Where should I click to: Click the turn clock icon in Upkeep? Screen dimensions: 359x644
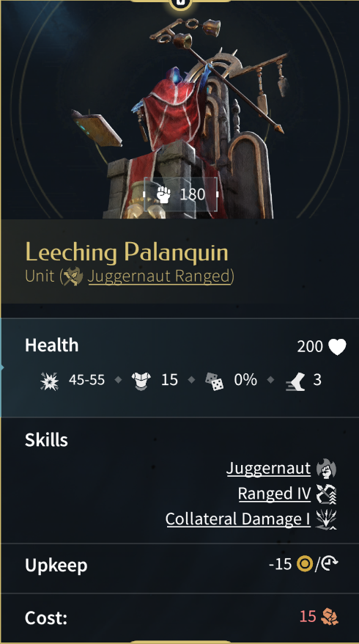(x=329, y=564)
